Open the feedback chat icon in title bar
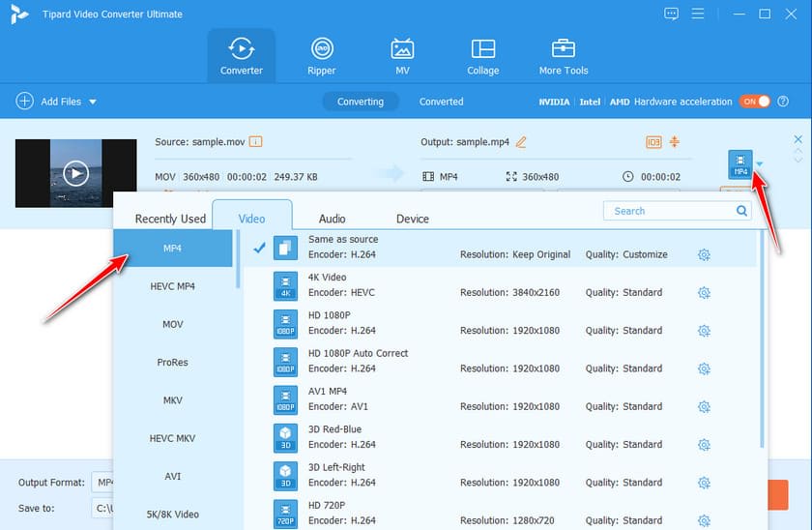 click(x=671, y=14)
